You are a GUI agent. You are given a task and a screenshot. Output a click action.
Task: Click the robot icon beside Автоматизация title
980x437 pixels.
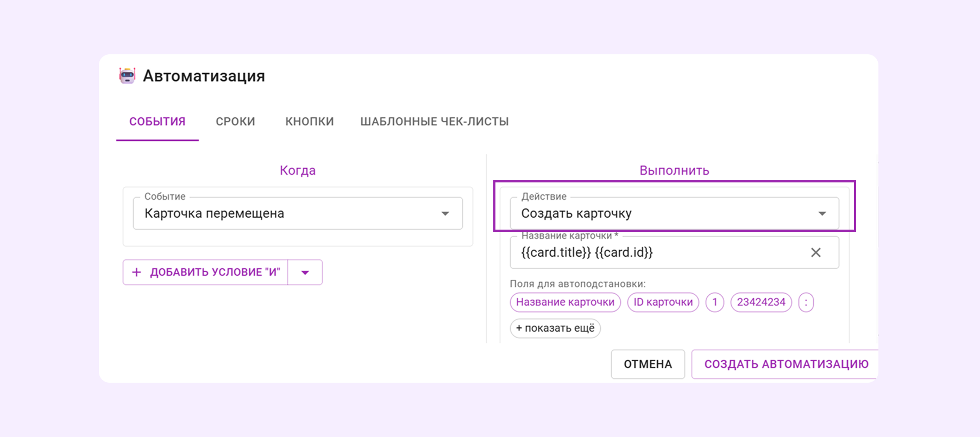click(127, 75)
